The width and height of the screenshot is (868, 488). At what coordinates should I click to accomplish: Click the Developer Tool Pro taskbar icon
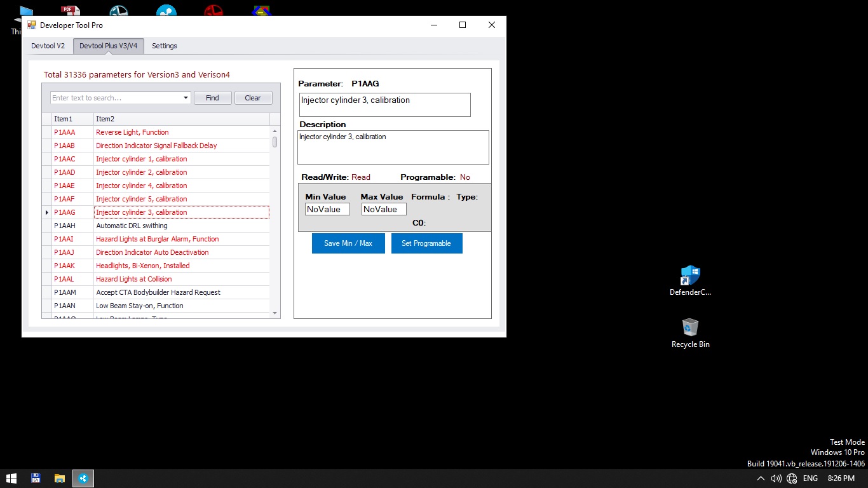point(83,478)
